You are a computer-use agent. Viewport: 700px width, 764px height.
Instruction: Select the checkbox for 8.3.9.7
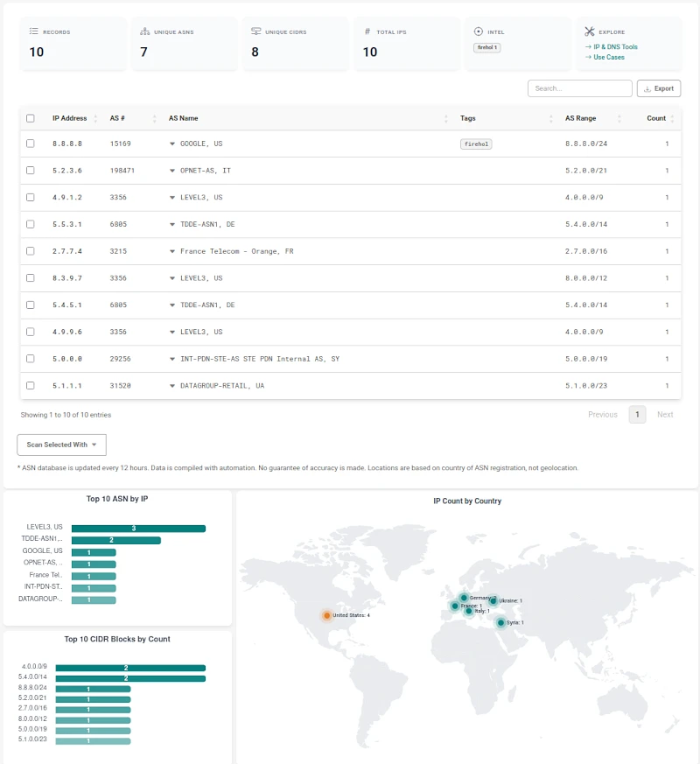tap(31, 277)
